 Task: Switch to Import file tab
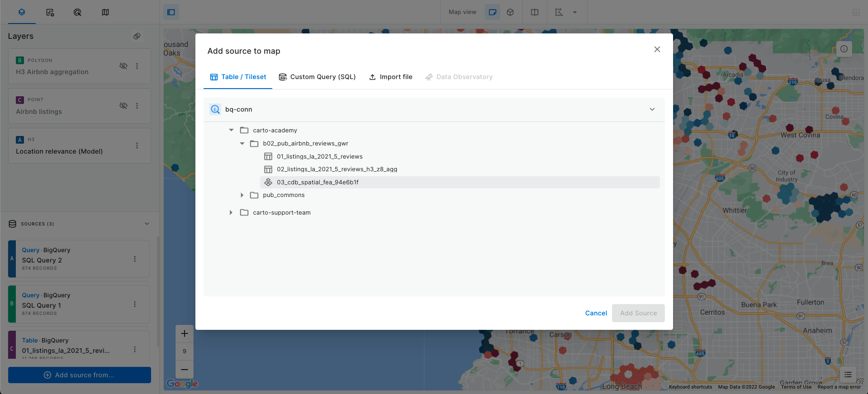pos(391,77)
